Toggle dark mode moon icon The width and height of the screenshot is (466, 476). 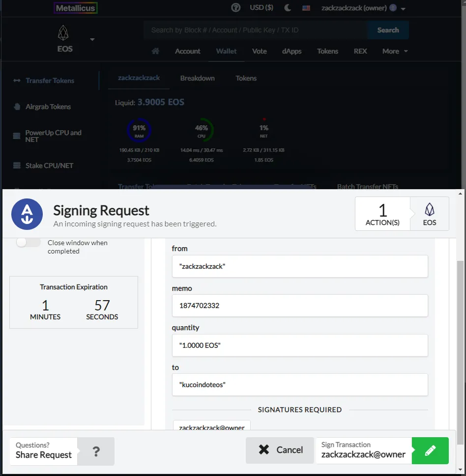[288, 8]
